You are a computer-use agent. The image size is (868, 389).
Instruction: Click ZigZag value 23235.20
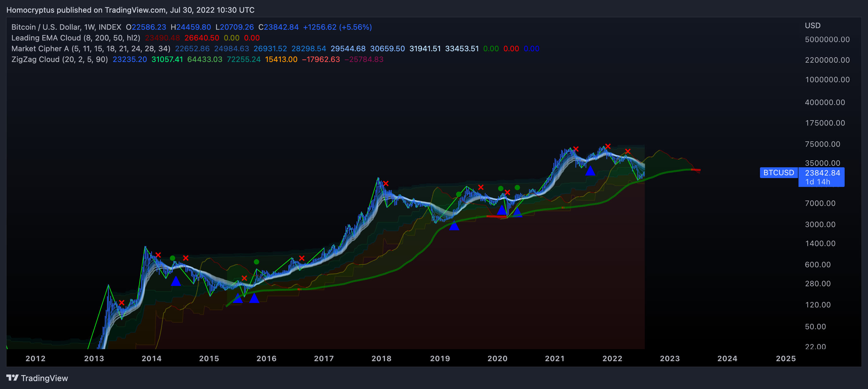pyautogui.click(x=130, y=59)
